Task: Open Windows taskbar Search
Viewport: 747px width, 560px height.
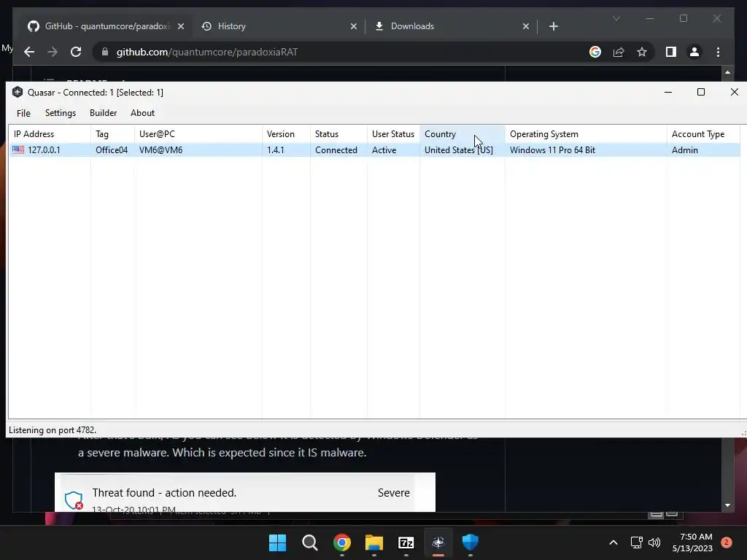Action: pyautogui.click(x=309, y=542)
